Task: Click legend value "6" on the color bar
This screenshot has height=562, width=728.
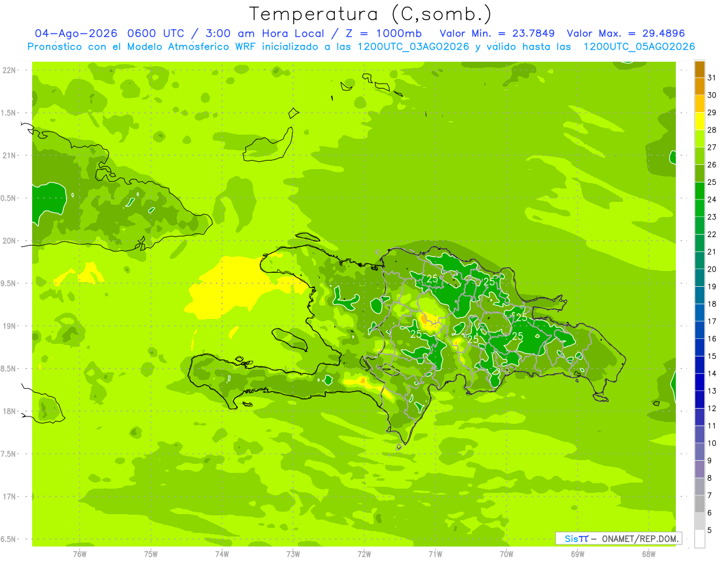Action: [710, 513]
